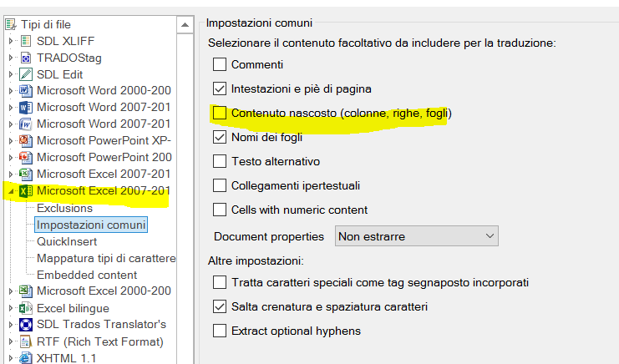Open Mappatura tipi di carattere page
The width and height of the screenshot is (619, 364).
click(106, 258)
